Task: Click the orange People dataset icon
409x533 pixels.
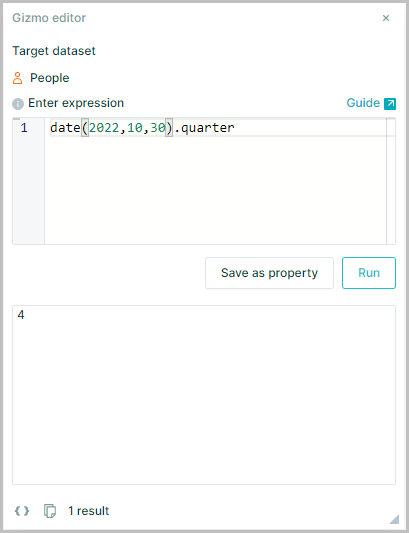Action: 17,78
